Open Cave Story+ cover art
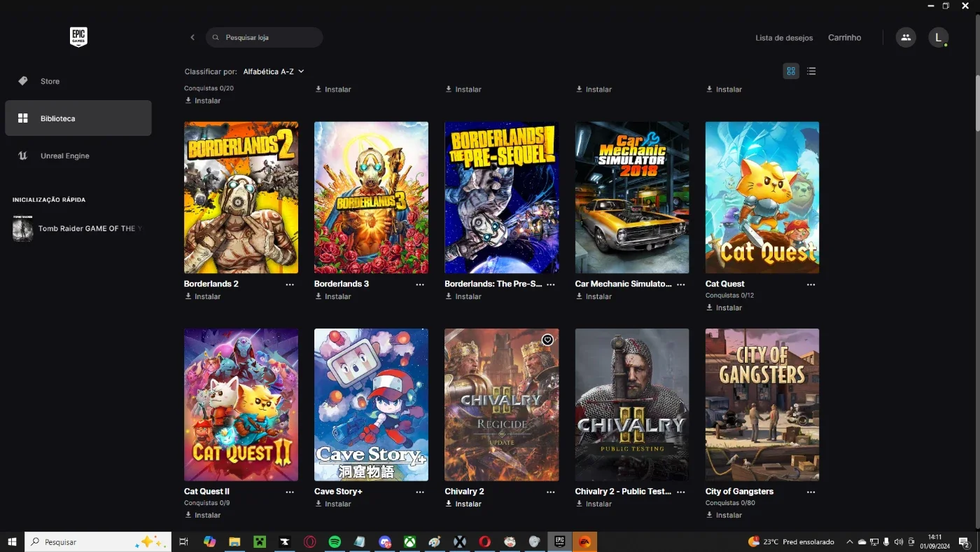Image resolution: width=980 pixels, height=552 pixels. pos(371,405)
